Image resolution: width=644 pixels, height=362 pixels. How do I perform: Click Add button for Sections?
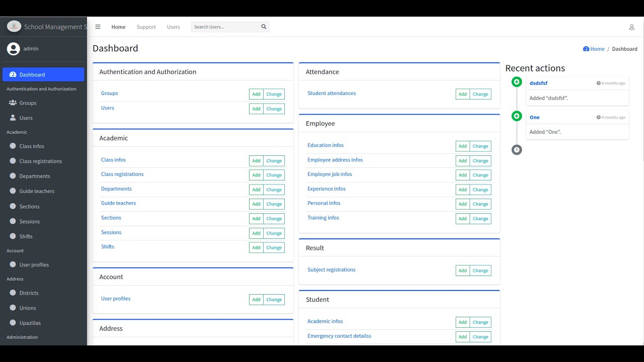tap(256, 219)
